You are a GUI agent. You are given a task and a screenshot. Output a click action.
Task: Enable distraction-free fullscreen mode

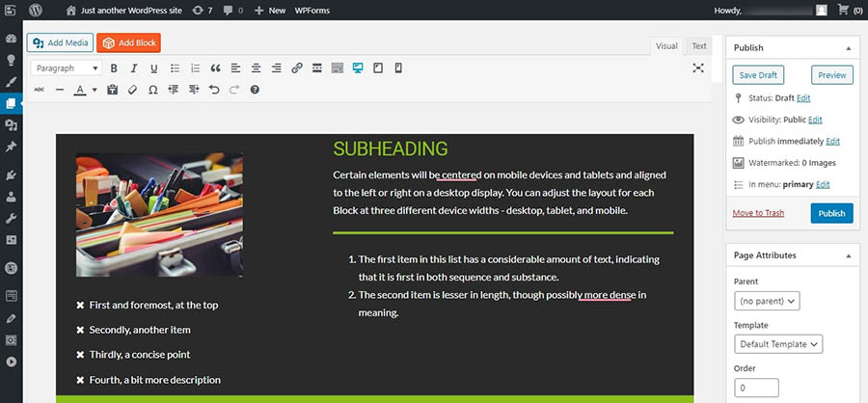698,68
